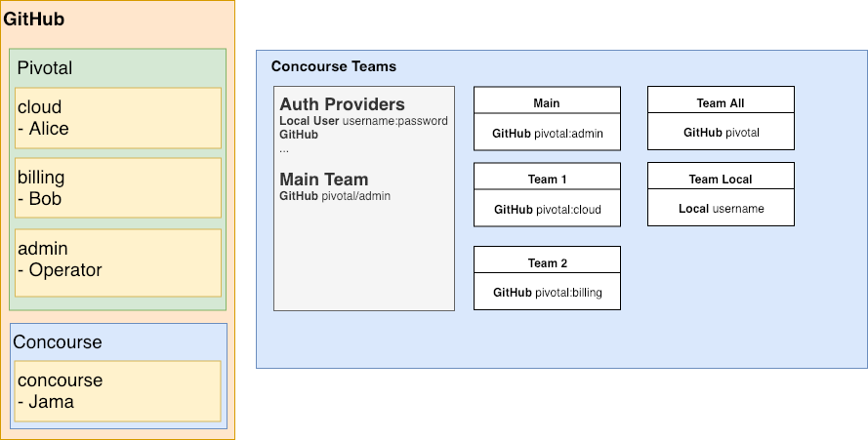Click the concourse team box with Jama
Image resolution: width=868 pixels, height=440 pixels.
(117, 390)
